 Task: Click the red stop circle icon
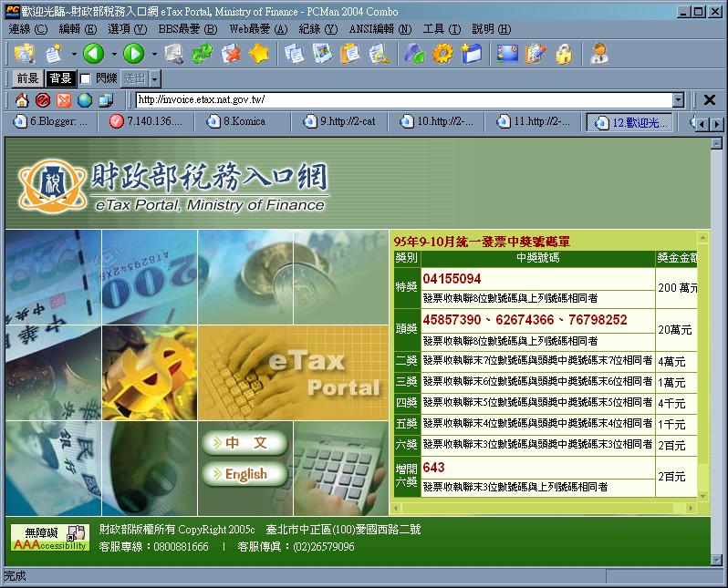(x=43, y=99)
